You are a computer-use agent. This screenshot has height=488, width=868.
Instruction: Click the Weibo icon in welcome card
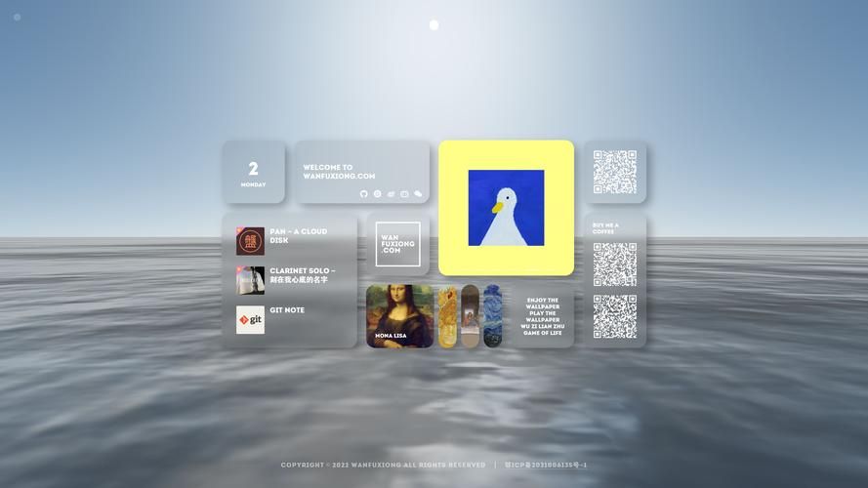pyautogui.click(x=392, y=194)
